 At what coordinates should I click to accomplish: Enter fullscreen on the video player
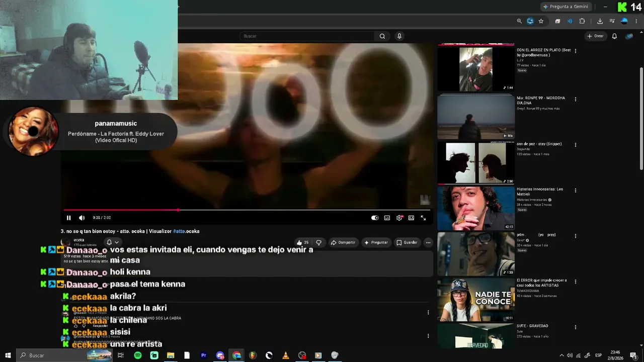click(x=423, y=218)
